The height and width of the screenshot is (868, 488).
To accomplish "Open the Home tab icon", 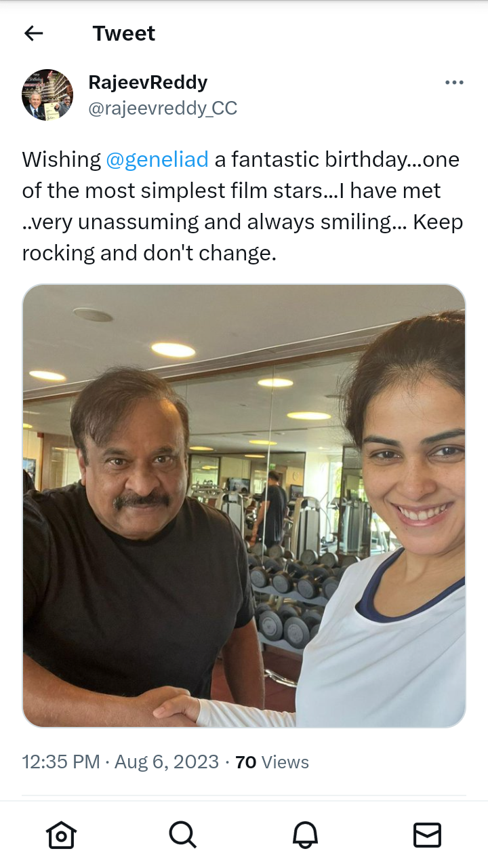I will [x=61, y=835].
